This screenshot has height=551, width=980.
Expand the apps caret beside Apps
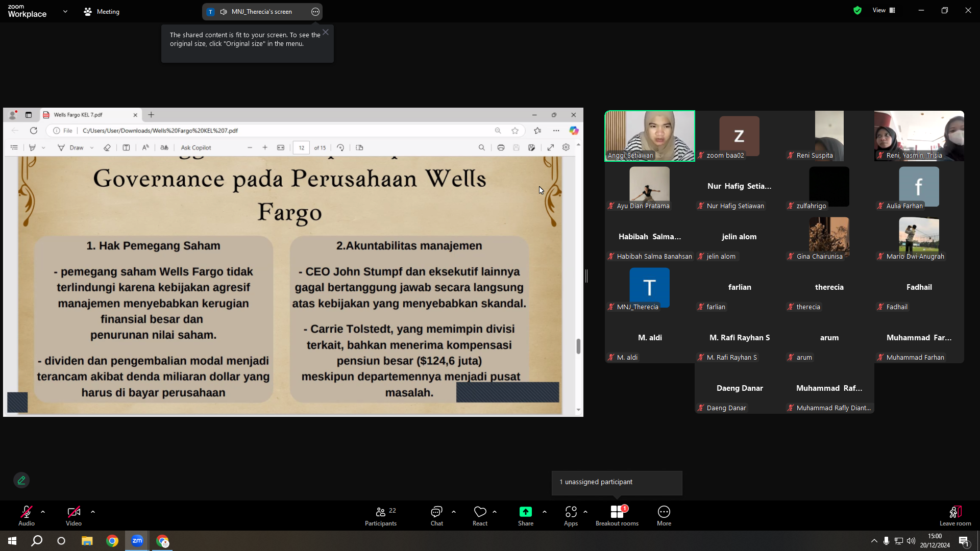585,511
